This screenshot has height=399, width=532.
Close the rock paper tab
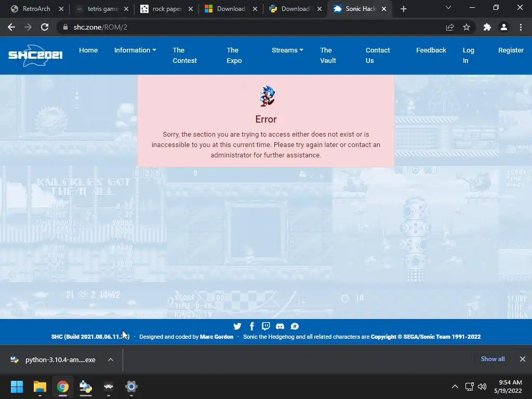coord(191,9)
